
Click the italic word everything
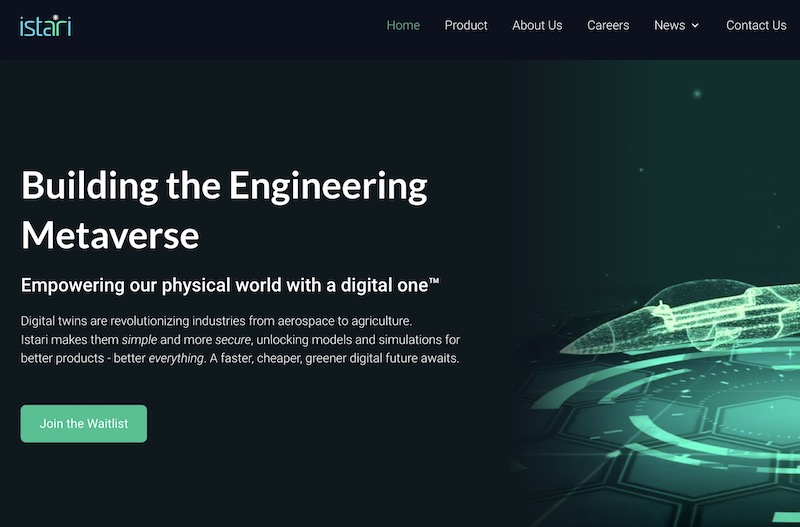click(x=176, y=358)
